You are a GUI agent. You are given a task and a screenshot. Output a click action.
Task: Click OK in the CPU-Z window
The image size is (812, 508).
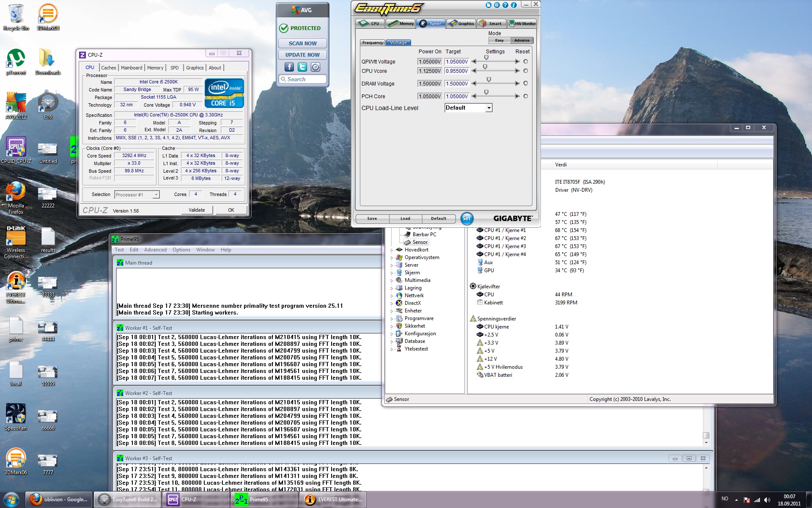tap(231, 210)
